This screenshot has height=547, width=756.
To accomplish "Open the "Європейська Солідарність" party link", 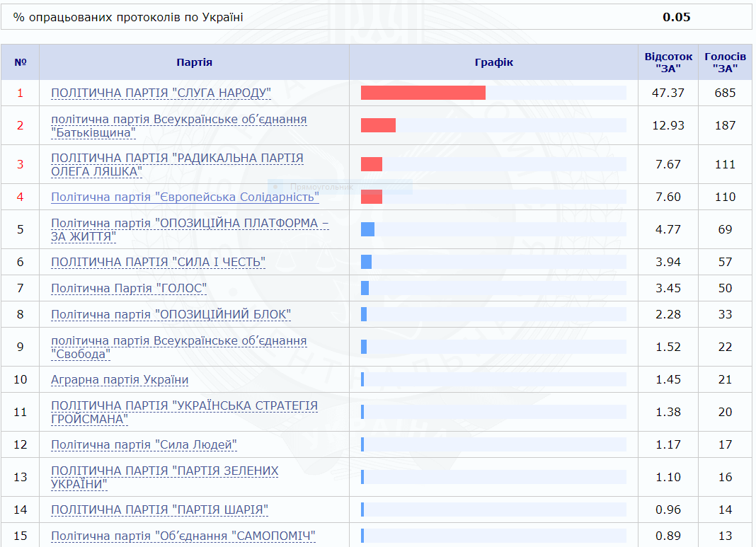I will tap(185, 197).
